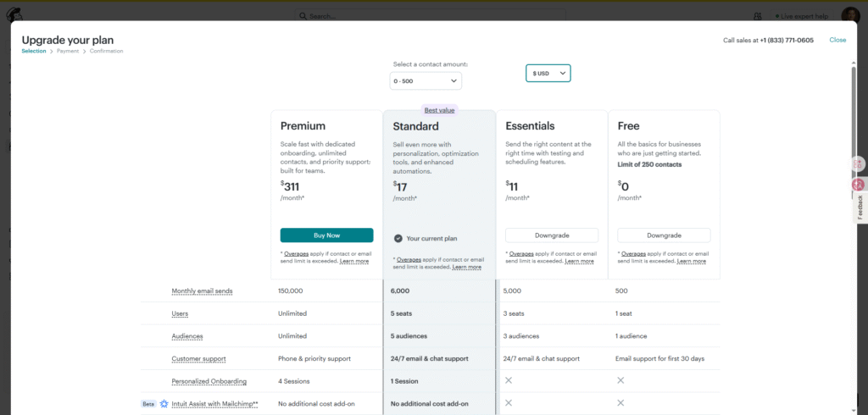Image resolution: width=868 pixels, height=415 pixels.
Task: Click the Users feature label
Action: point(180,313)
